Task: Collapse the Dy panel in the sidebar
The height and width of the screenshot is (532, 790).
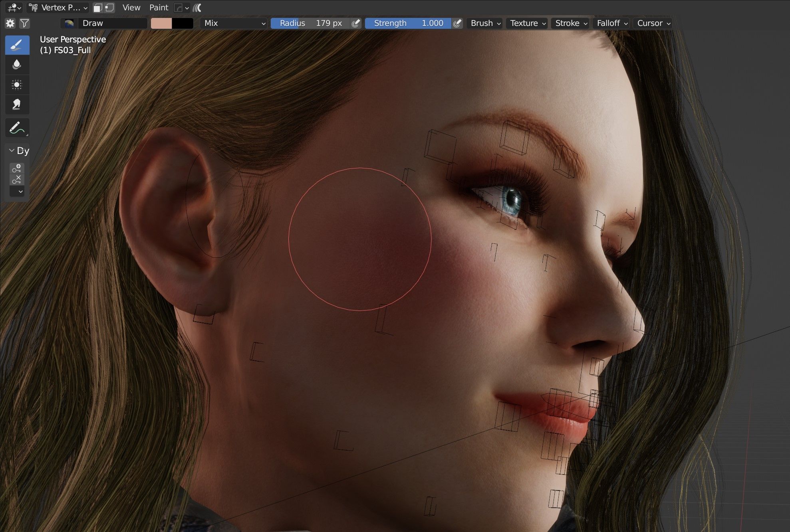Action: [12, 150]
